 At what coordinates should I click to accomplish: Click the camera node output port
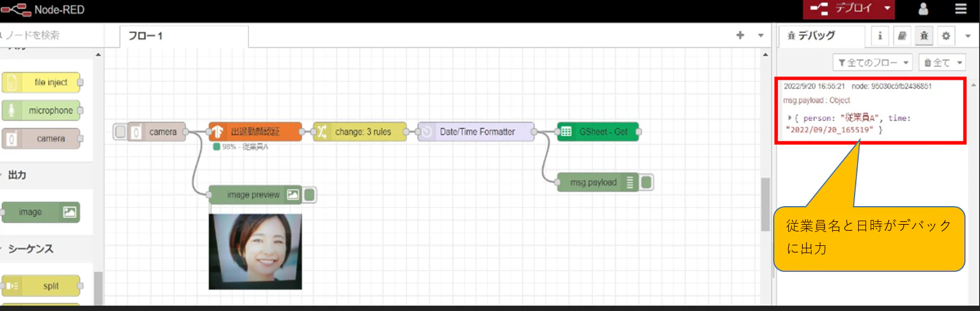click(186, 131)
